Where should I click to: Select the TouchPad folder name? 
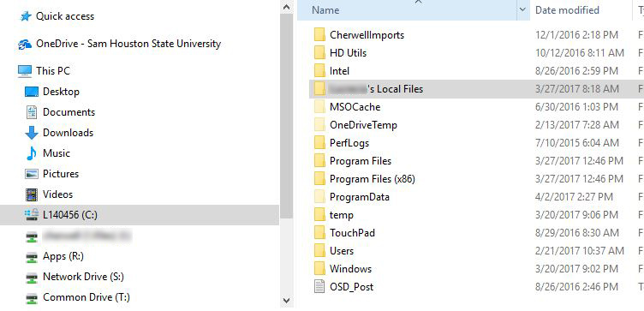[x=352, y=233]
